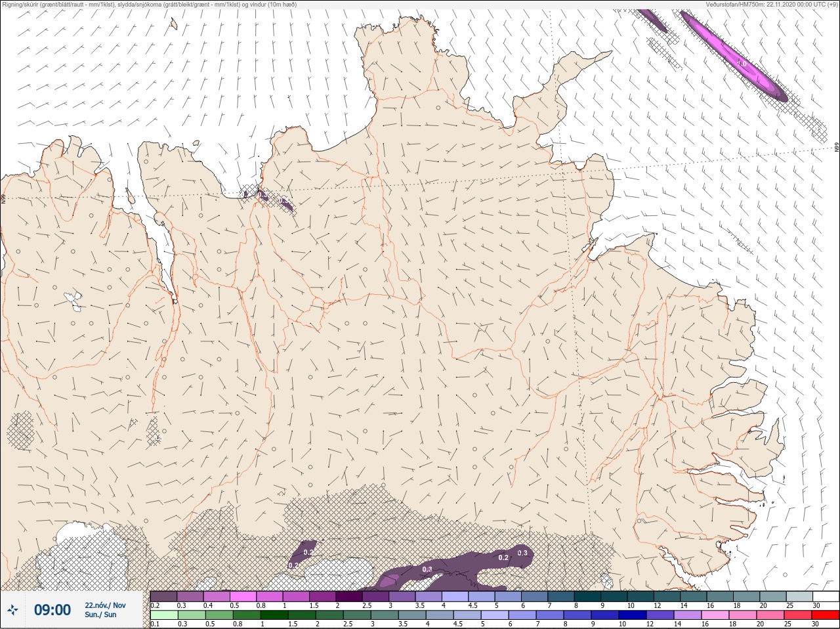
Task: Click the '22.nóv./ Nov' date text
Action: (105, 605)
